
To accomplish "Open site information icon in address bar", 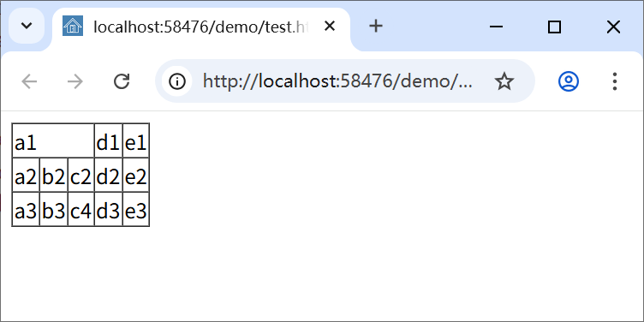I will pos(177,81).
